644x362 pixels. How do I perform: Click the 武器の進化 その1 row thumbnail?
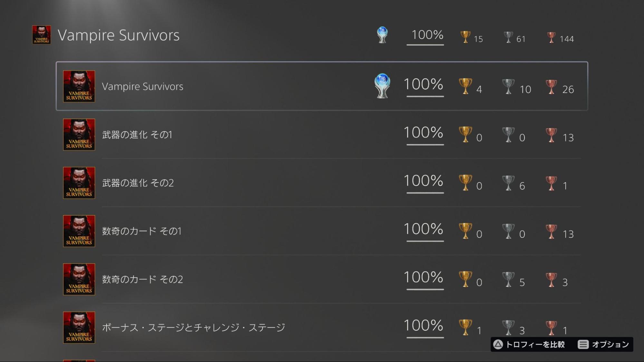pyautogui.click(x=79, y=135)
